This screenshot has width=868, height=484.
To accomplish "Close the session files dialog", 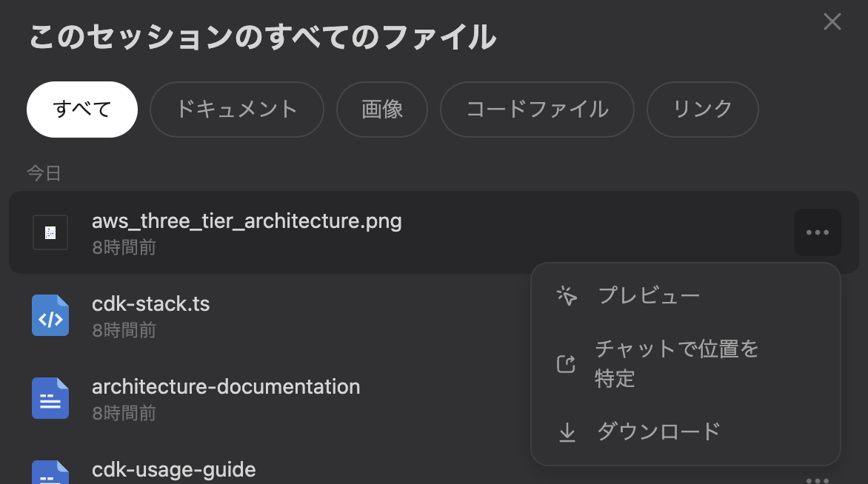I will coord(832,22).
